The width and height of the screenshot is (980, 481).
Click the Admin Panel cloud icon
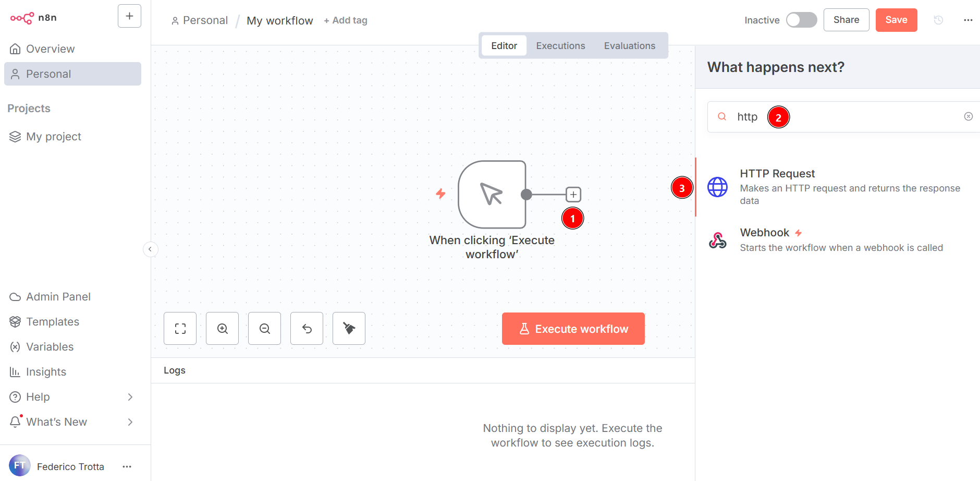15,297
